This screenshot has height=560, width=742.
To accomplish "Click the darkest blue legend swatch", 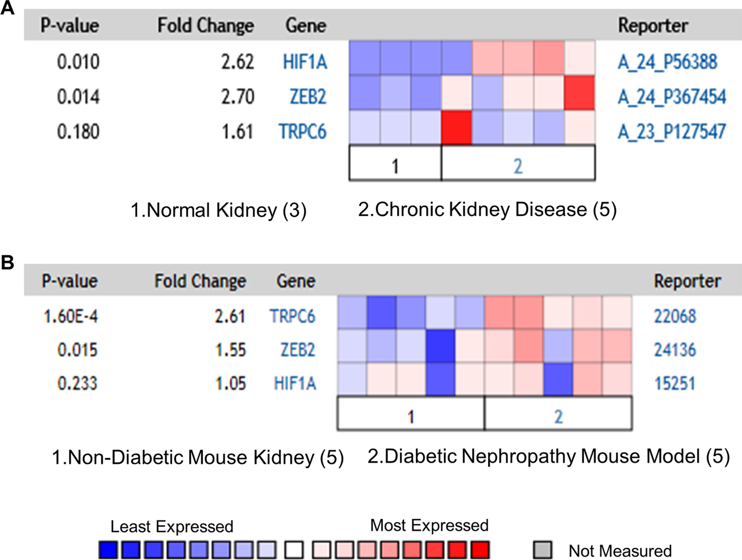I will (108, 550).
